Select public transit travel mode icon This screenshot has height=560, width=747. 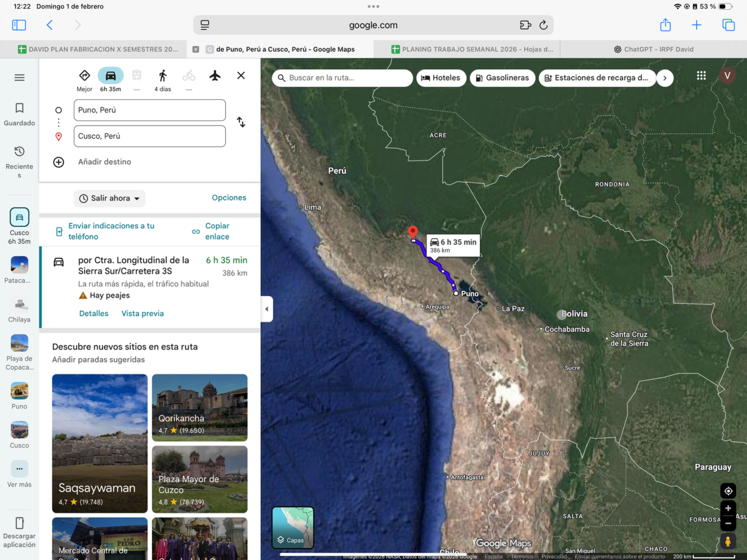137,75
